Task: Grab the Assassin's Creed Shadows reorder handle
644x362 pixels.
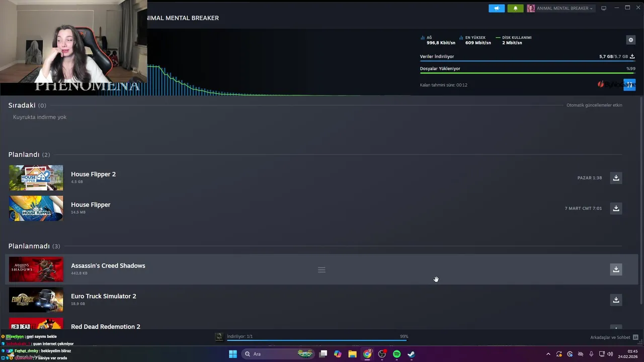Action: pos(321,270)
